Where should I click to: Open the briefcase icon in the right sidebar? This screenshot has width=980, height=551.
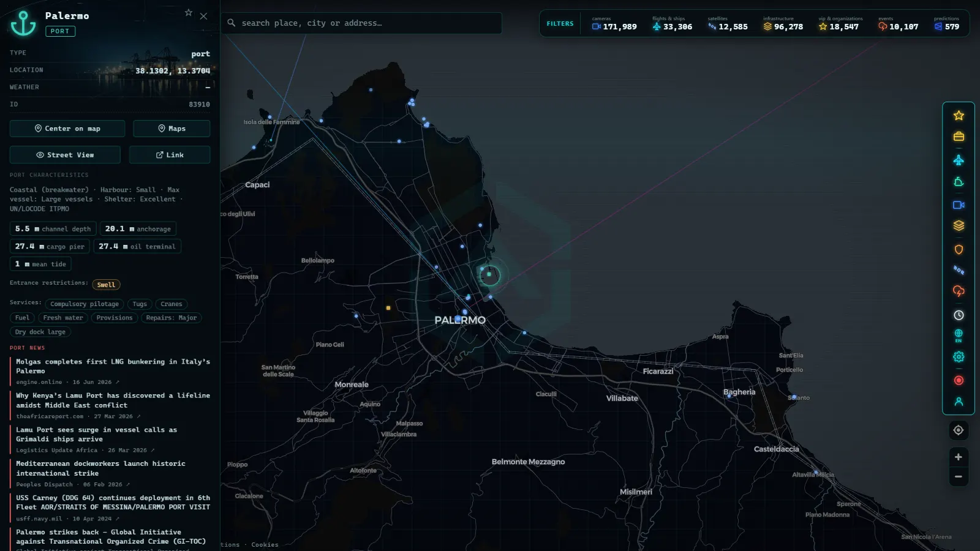click(x=959, y=137)
